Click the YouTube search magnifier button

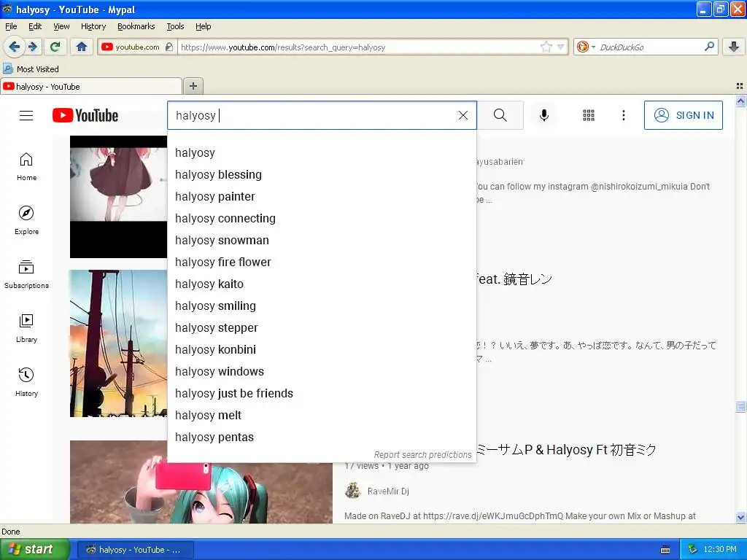(500, 115)
